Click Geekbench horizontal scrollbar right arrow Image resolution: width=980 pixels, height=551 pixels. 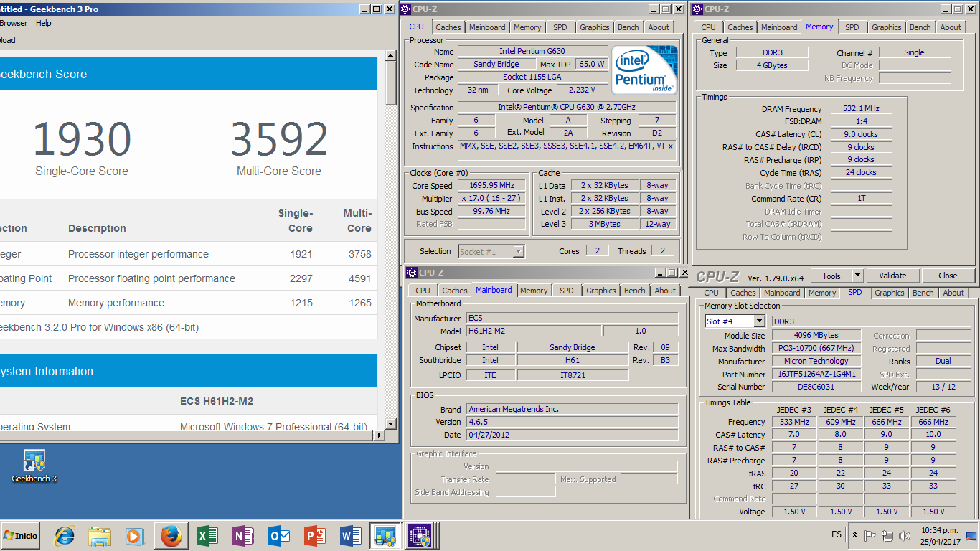[379, 435]
